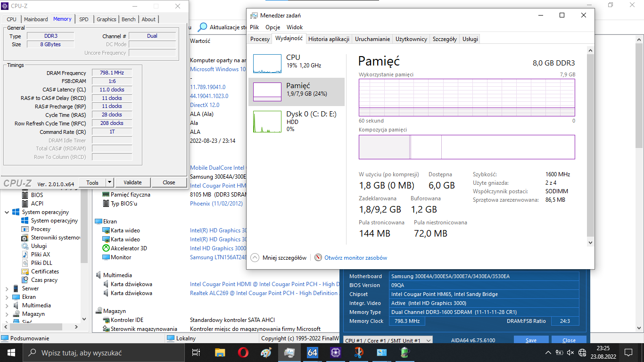Collapse System operacyjny tree node
The image size is (644, 362).
(x=7, y=212)
